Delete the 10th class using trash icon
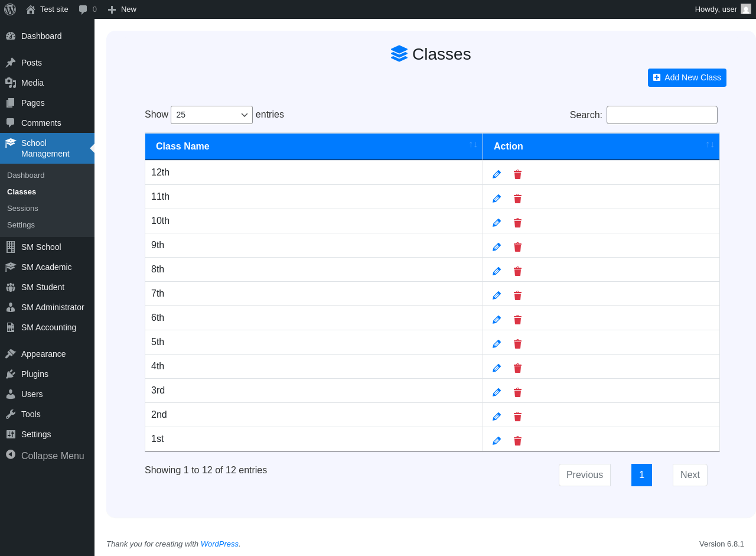This screenshot has width=756, height=556. coord(517,223)
